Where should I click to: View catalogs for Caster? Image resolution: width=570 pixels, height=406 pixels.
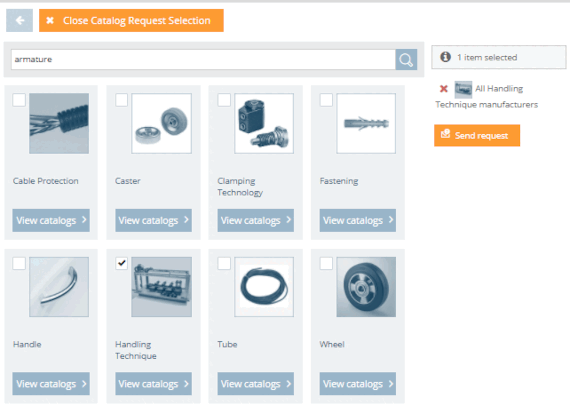tap(153, 220)
